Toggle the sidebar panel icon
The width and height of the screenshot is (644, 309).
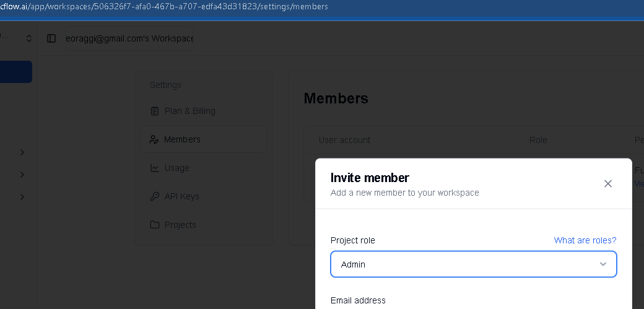click(x=51, y=38)
